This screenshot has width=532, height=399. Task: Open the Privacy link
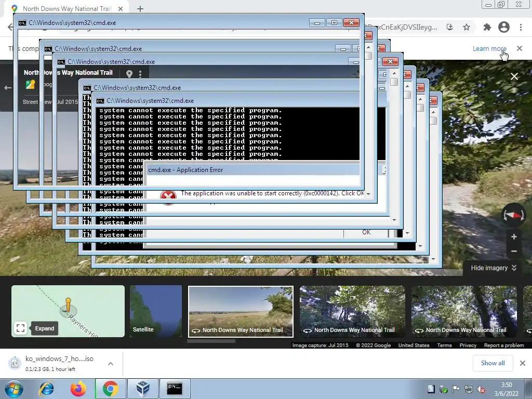point(468,345)
